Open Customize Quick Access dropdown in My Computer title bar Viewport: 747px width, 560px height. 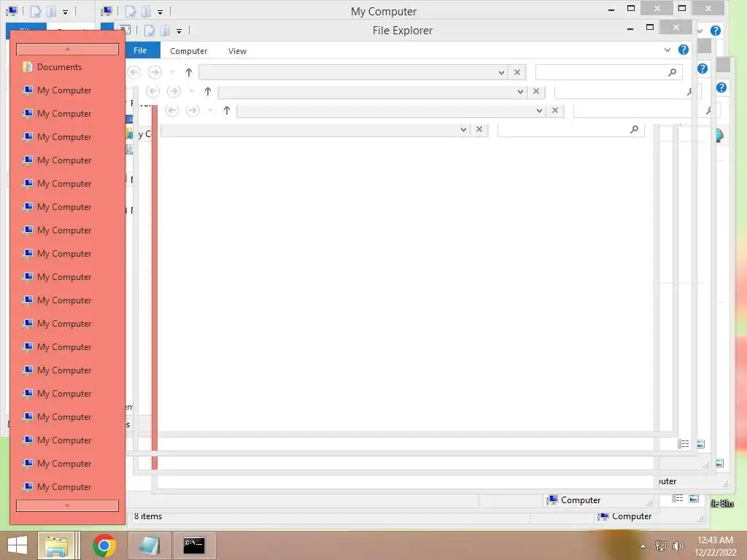pyautogui.click(x=160, y=12)
